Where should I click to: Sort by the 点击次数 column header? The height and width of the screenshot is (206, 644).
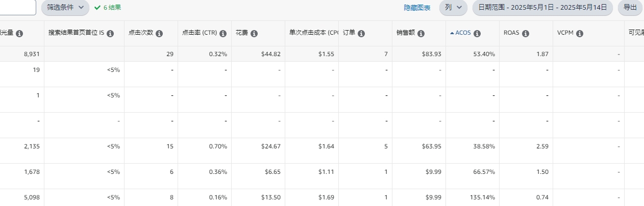[x=141, y=33]
